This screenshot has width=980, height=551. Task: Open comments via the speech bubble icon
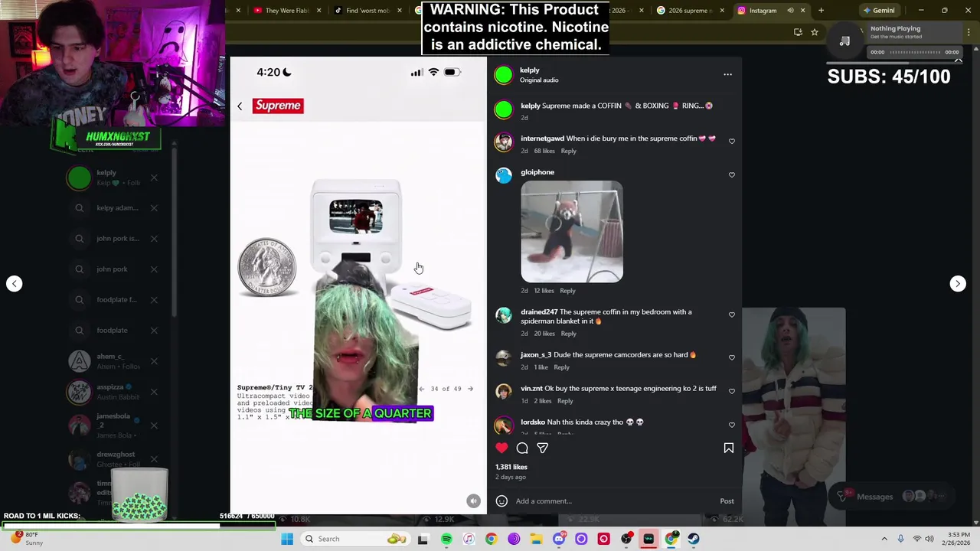pos(522,448)
